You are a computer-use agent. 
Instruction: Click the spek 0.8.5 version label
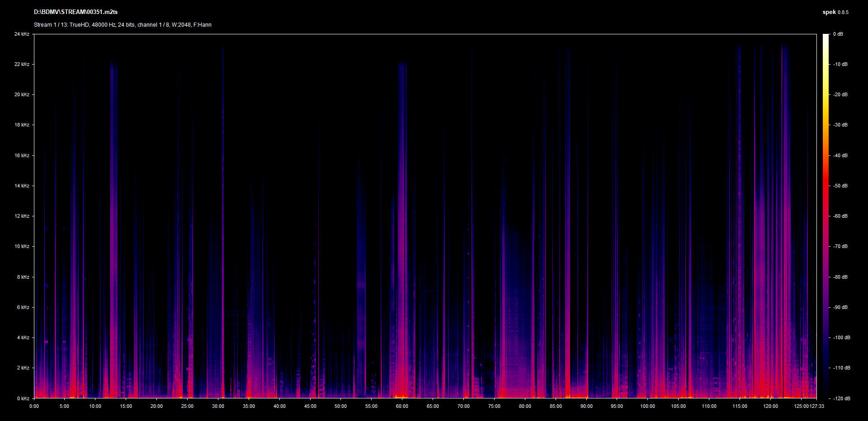tap(835, 12)
